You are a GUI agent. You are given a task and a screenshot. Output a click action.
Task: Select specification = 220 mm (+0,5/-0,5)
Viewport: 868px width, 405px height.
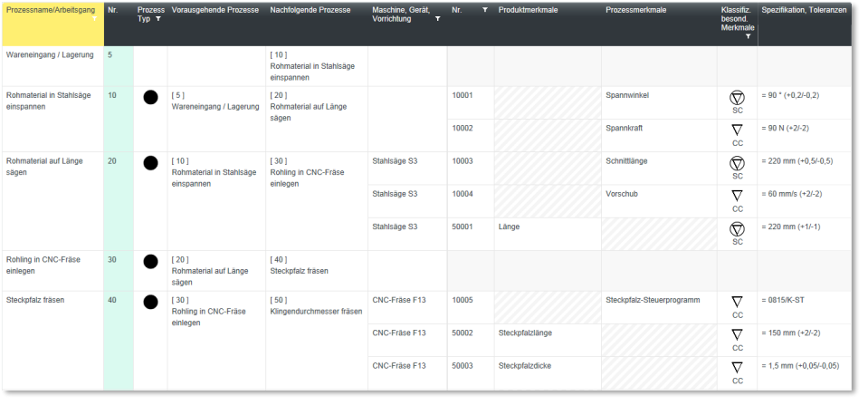click(x=797, y=161)
